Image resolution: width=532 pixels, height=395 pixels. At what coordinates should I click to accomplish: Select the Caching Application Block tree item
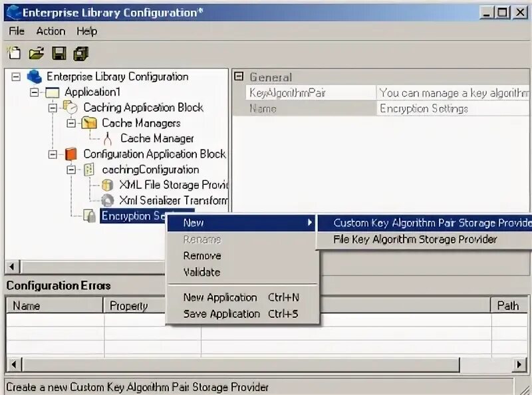(143, 108)
